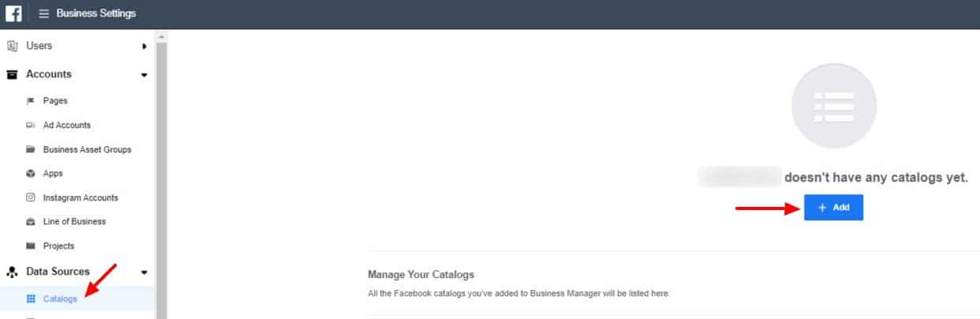Click the blue Add button

coord(833,208)
